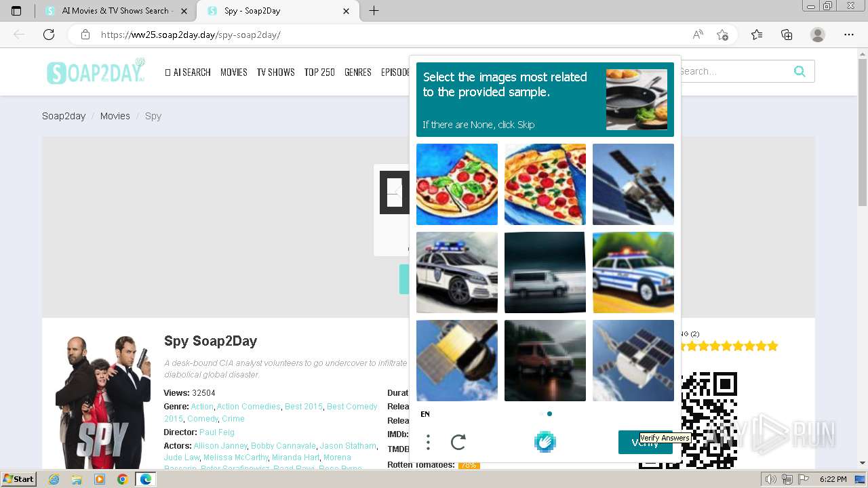This screenshot has width=868, height=488.
Task: Open Chrome from the taskbar
Action: pos(122,479)
